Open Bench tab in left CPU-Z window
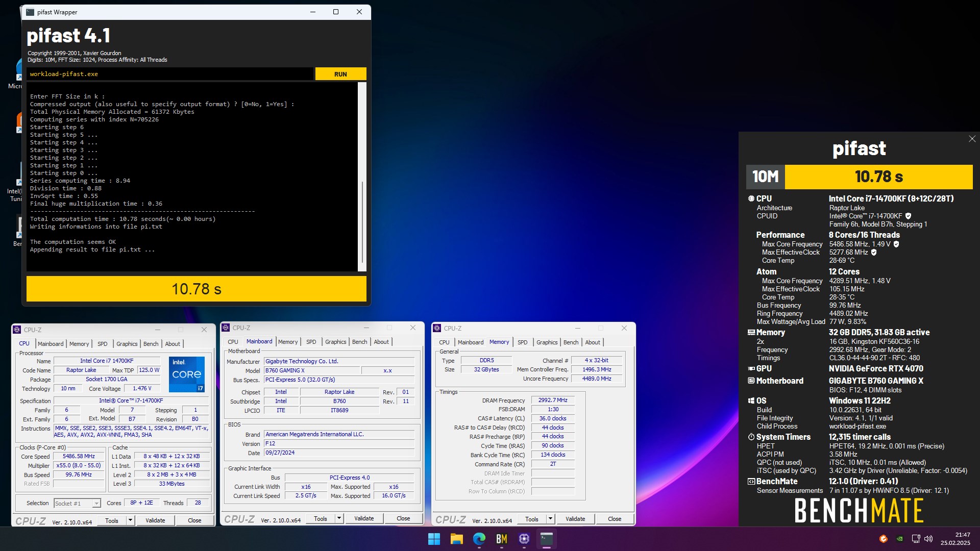This screenshot has height=551, width=980. [x=151, y=344]
